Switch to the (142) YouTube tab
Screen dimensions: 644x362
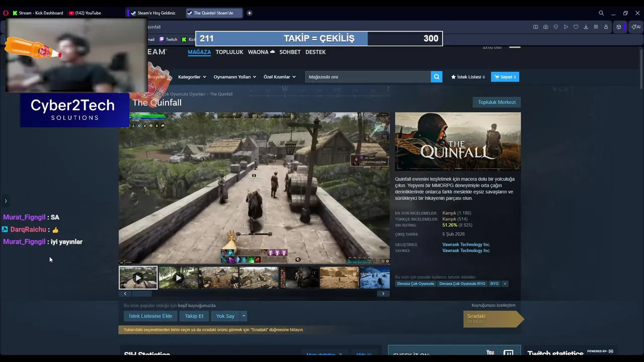86,13
